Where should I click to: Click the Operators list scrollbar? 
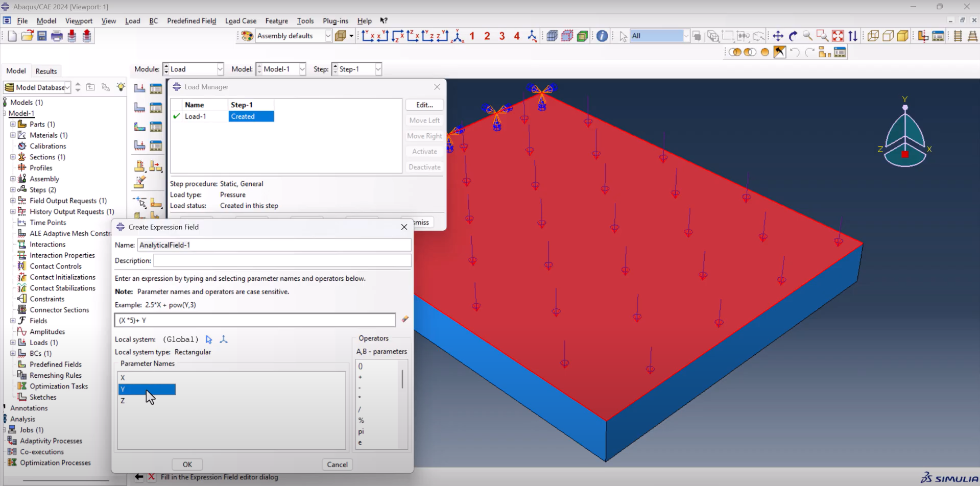click(x=402, y=379)
